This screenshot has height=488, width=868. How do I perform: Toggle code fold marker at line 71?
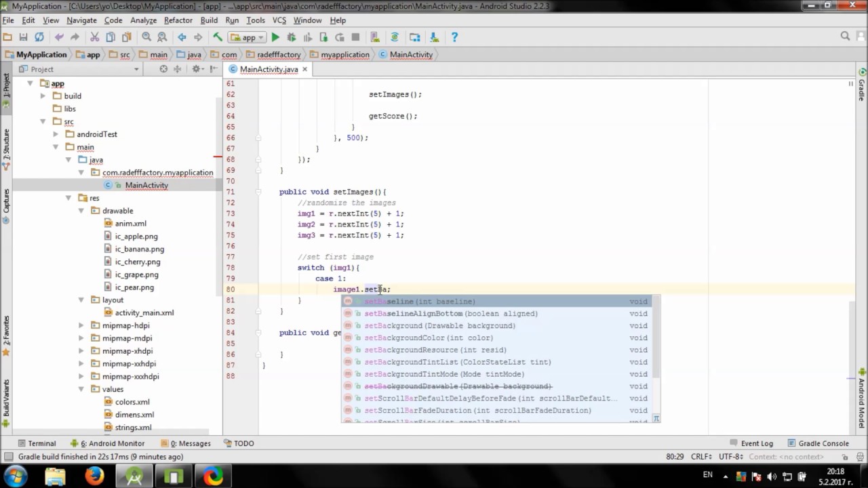pos(258,192)
